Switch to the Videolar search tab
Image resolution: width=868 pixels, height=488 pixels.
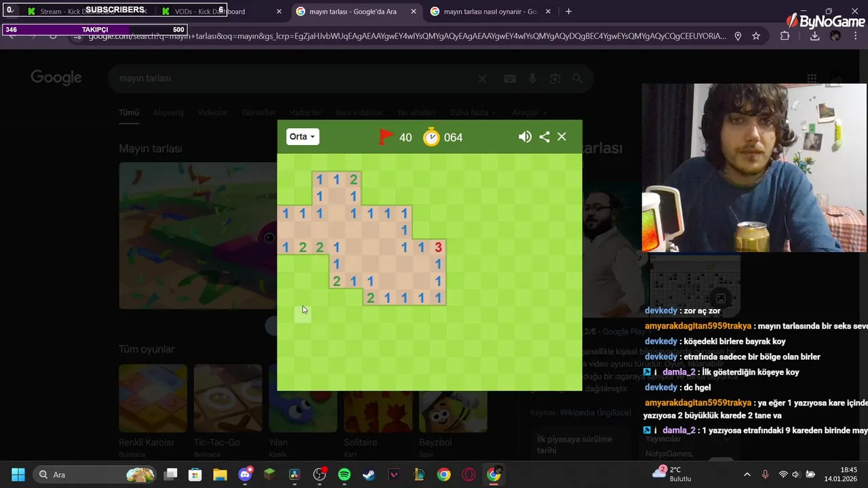click(213, 113)
